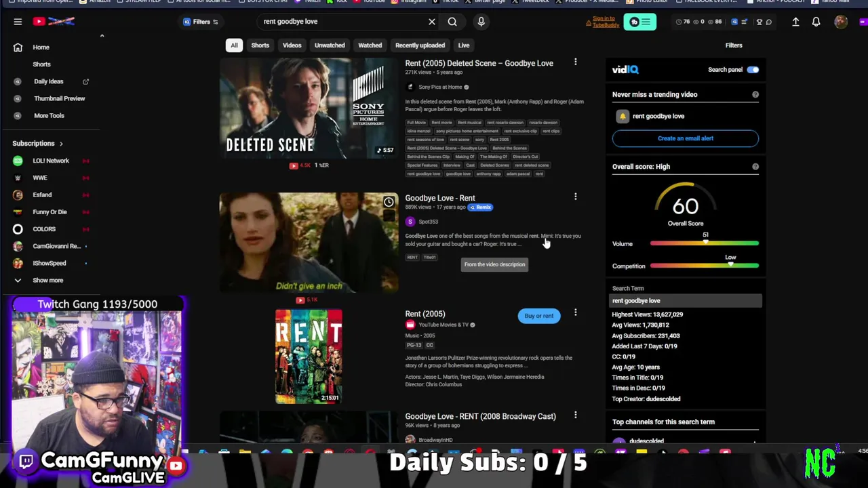This screenshot has width=868, height=488.
Task: Click the alert bell for rent goodbye love
Action: pyautogui.click(x=623, y=117)
